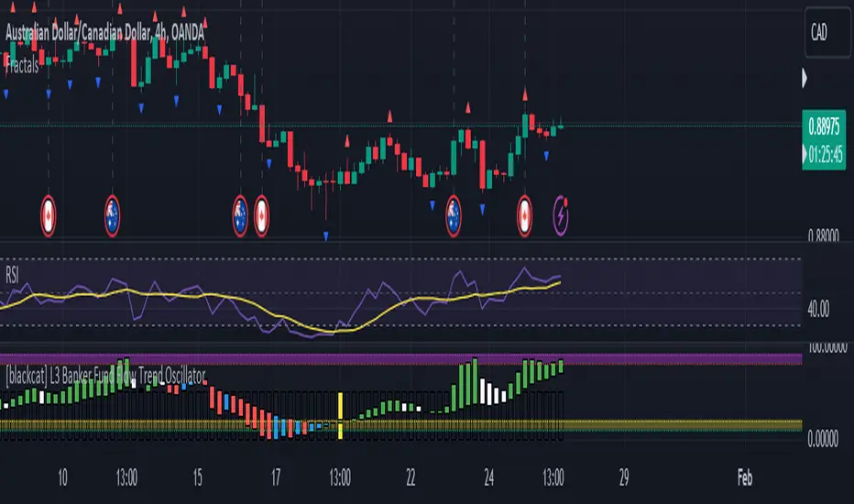Click the purple lightning event icon

561,215
